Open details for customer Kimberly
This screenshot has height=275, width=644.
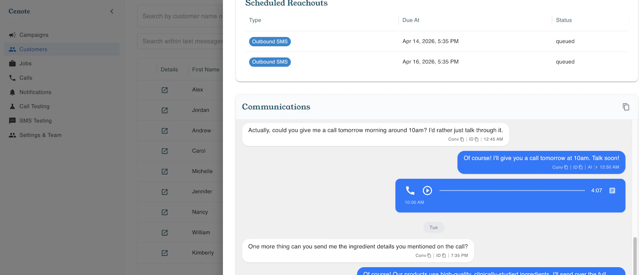[x=165, y=253]
